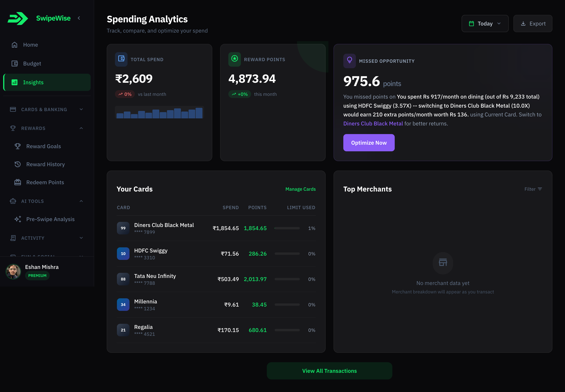The image size is (565, 392).
Task: Click View All Transactions button
Action: (x=329, y=371)
